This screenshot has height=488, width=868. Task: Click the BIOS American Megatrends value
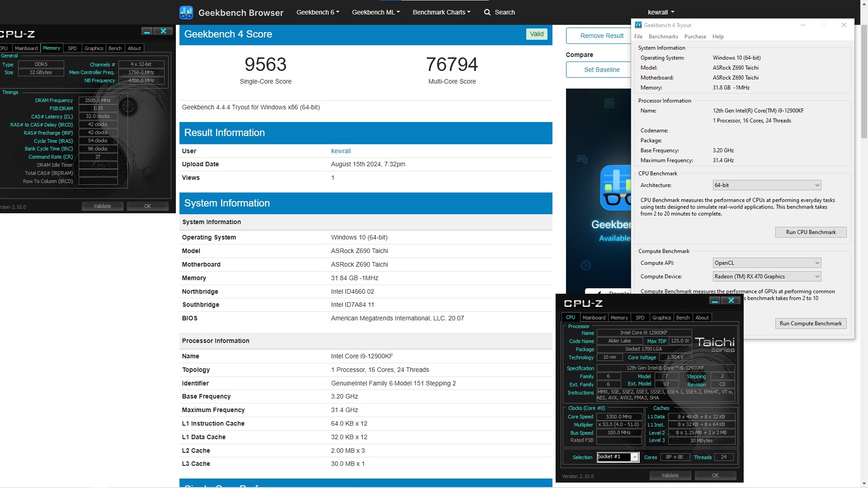click(397, 318)
